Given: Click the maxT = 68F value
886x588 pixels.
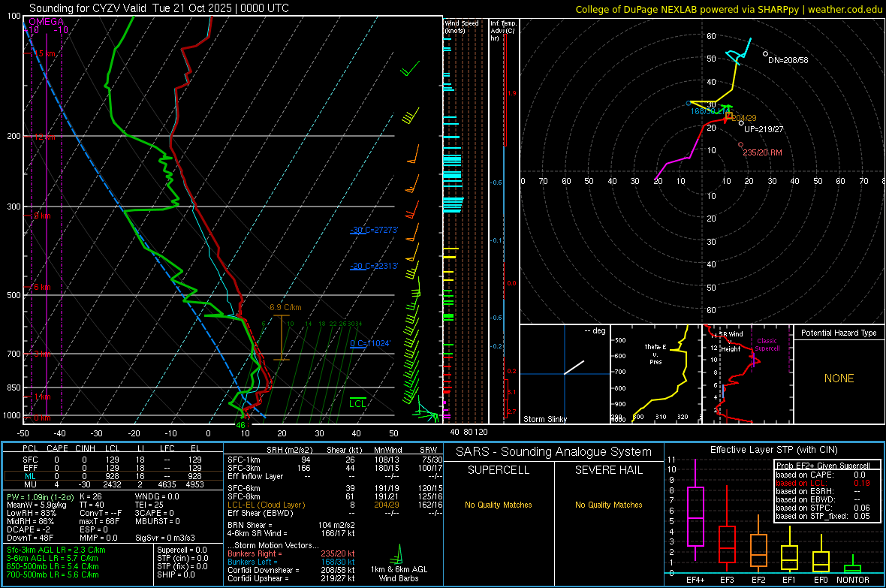Looking at the screenshot, I should (99, 521).
